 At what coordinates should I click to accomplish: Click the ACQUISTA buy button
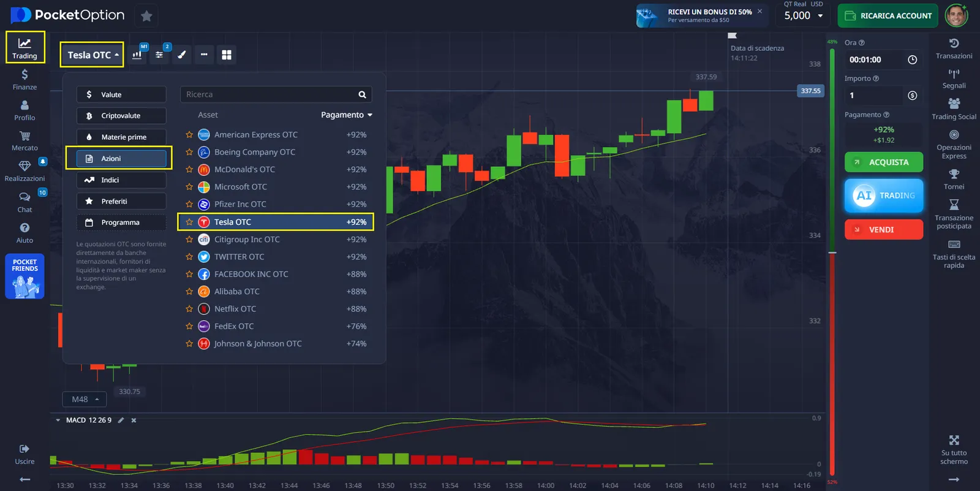(x=883, y=162)
